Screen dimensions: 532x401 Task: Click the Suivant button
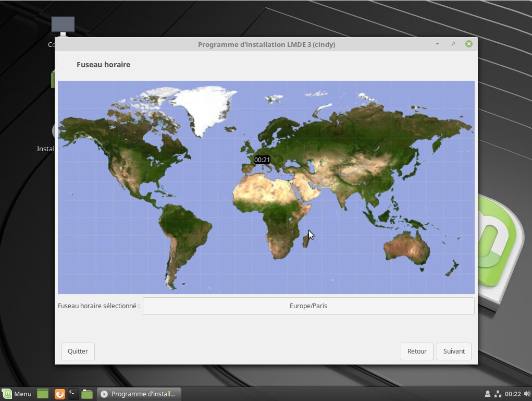[x=454, y=351]
